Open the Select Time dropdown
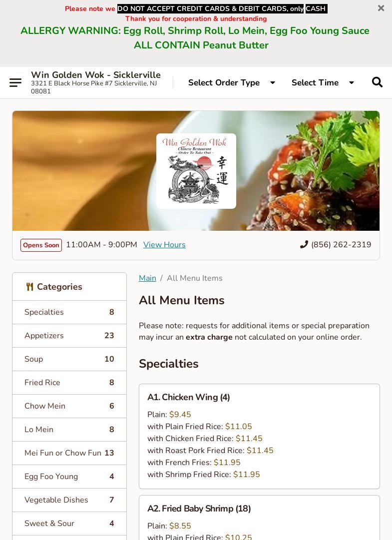The width and height of the screenshot is (392, 540). 323,82
